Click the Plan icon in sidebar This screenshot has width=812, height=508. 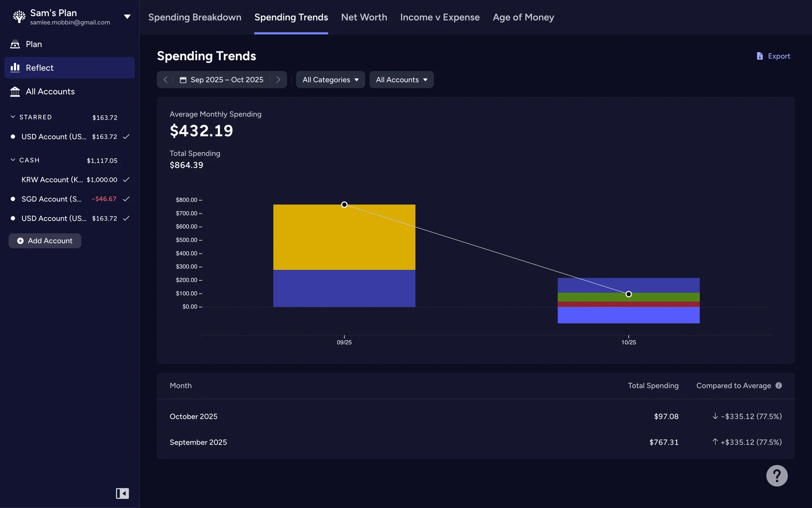(x=15, y=44)
